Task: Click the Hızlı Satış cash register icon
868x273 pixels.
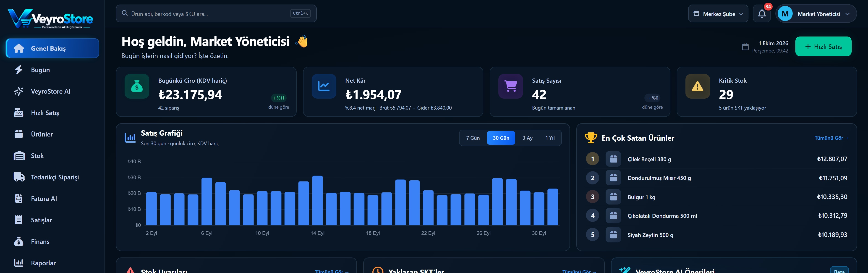Action: coord(19,113)
